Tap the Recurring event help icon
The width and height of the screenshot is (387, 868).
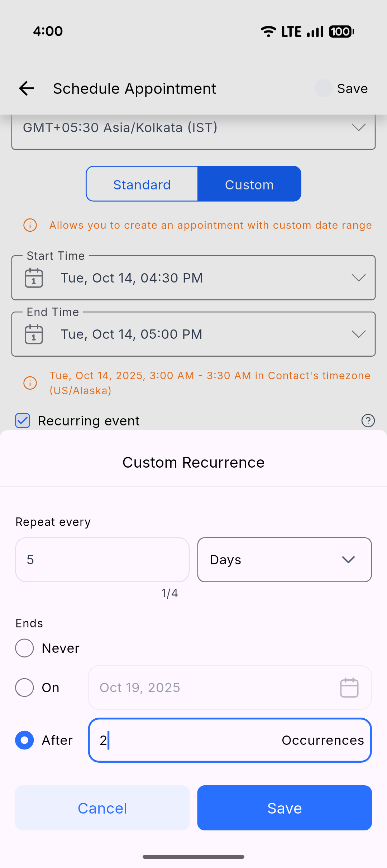368,421
